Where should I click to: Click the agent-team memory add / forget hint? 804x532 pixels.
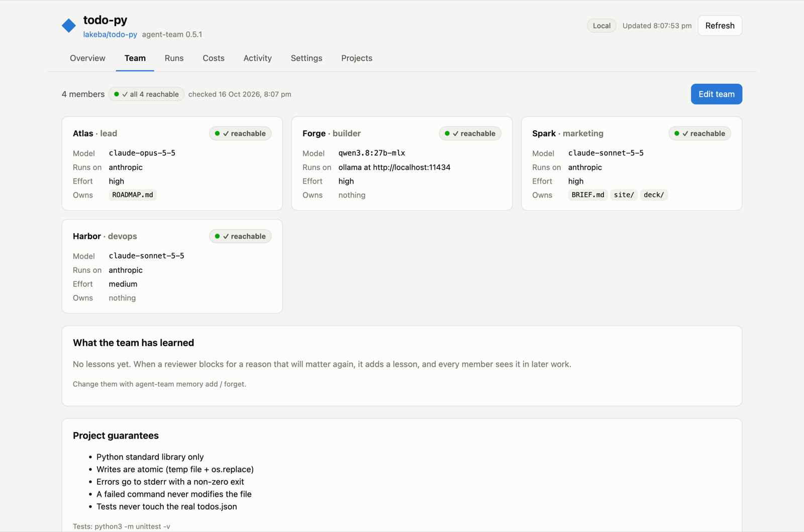[159, 384]
